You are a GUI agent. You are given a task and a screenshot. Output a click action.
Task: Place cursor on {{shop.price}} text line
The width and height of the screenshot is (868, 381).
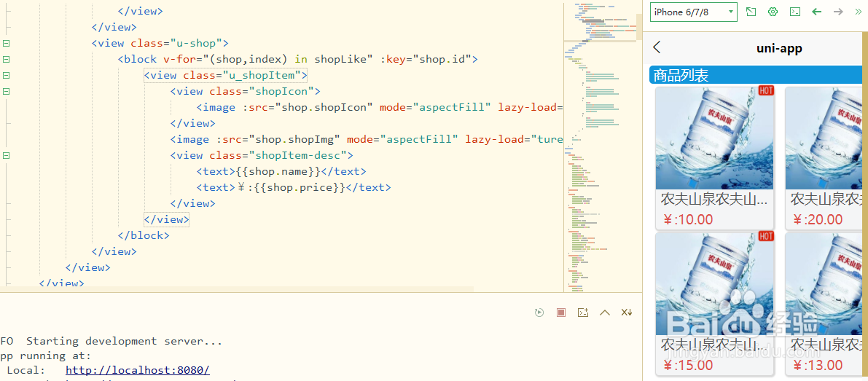pyautogui.click(x=294, y=187)
